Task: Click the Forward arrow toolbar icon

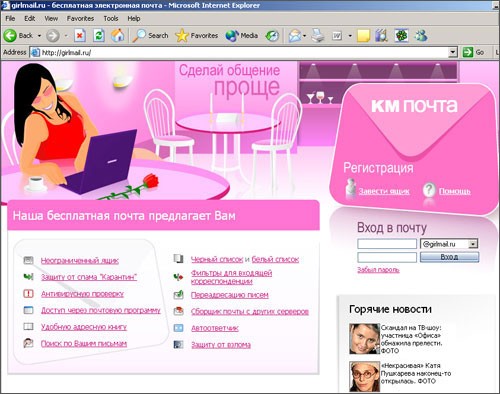Action: coord(53,36)
